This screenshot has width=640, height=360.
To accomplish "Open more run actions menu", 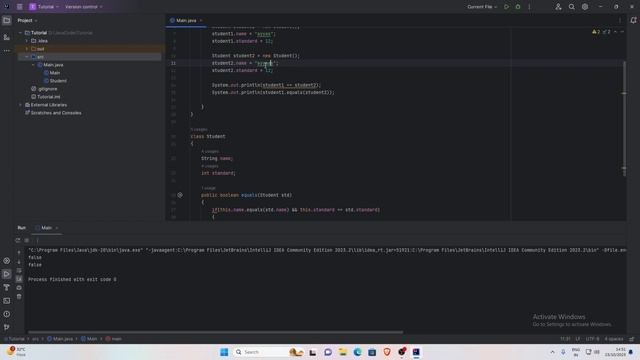I will click(529, 7).
